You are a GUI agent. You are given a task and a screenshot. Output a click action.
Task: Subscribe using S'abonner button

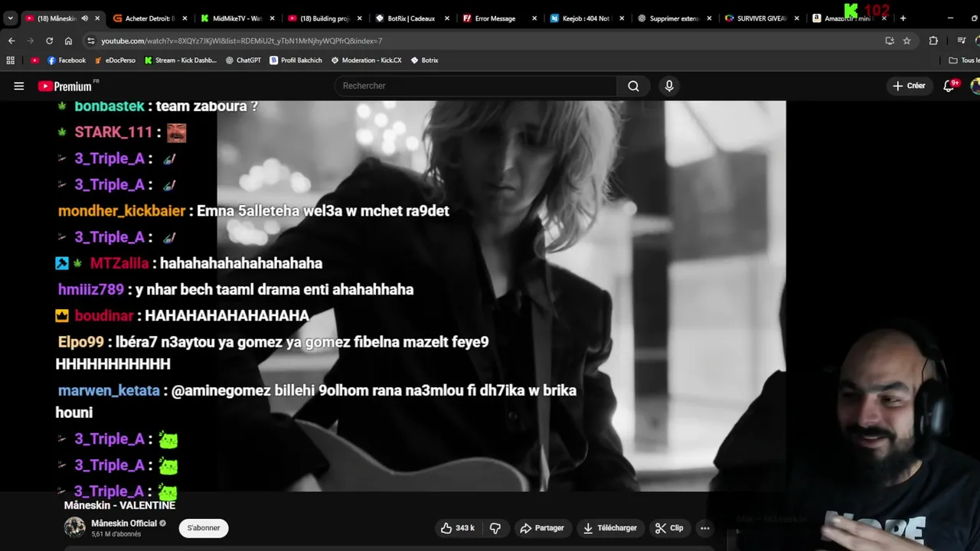[204, 528]
